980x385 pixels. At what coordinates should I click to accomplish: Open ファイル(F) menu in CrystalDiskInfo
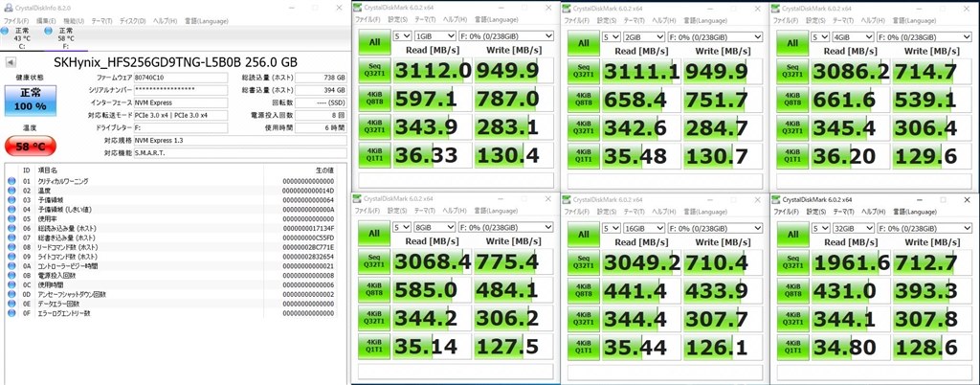tap(16, 21)
